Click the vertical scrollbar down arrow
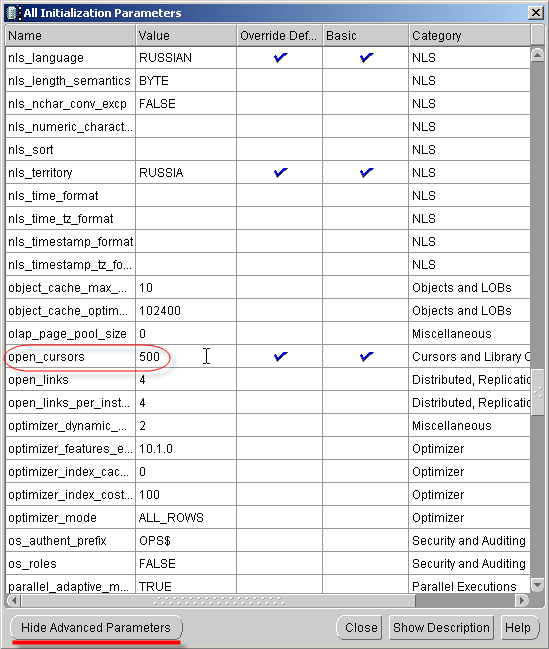Viewport: 549px width, 649px height. pos(537,585)
